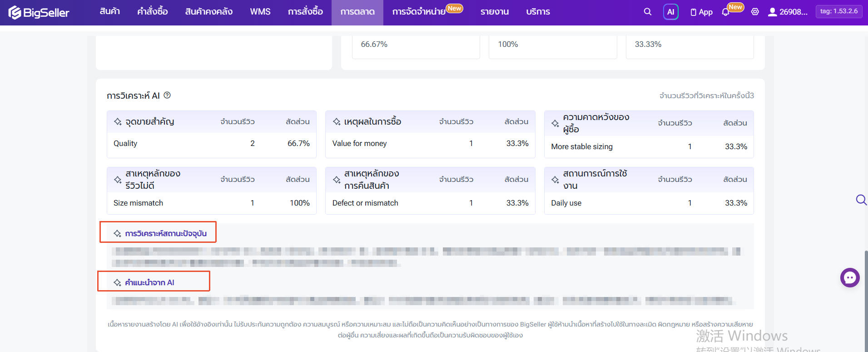Click the Daily use row label
The width and height of the screenshot is (868, 352).
point(566,203)
